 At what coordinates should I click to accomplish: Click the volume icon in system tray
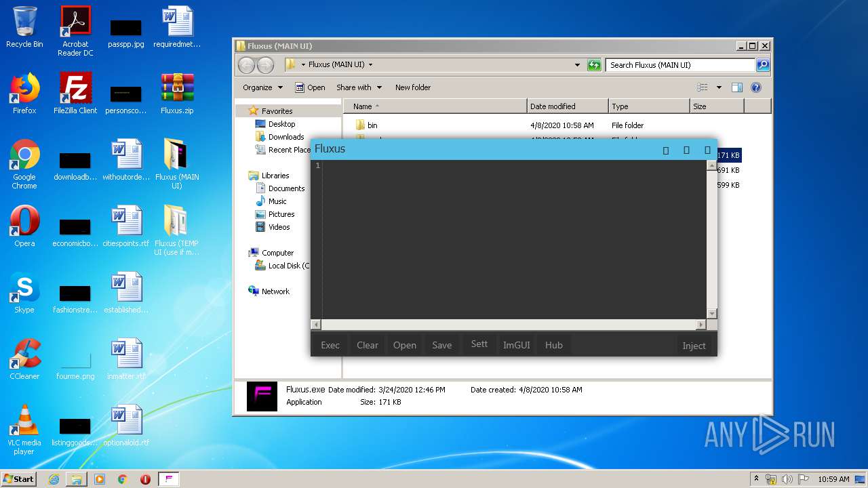(787, 479)
